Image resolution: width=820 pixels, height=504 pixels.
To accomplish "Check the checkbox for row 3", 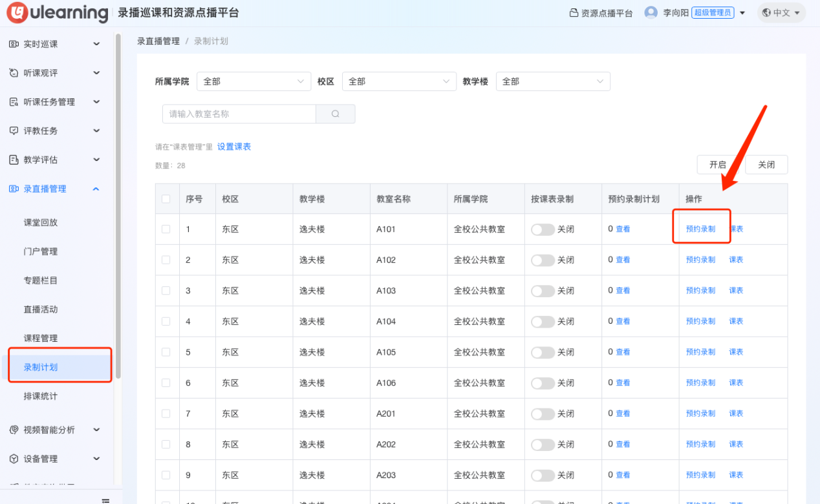I will (166, 291).
